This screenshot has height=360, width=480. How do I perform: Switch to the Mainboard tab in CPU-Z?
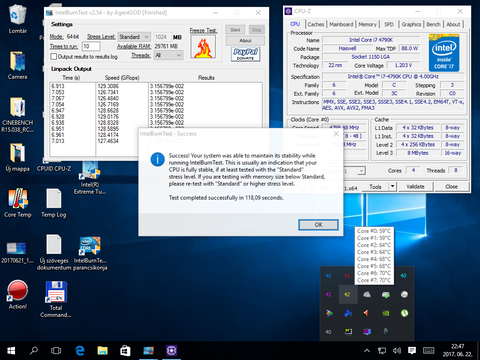tap(341, 24)
